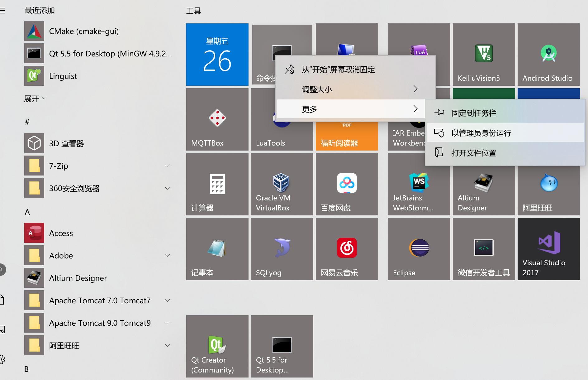Click the hamburger menu at top left
The height and width of the screenshot is (380, 588).
click(2, 11)
